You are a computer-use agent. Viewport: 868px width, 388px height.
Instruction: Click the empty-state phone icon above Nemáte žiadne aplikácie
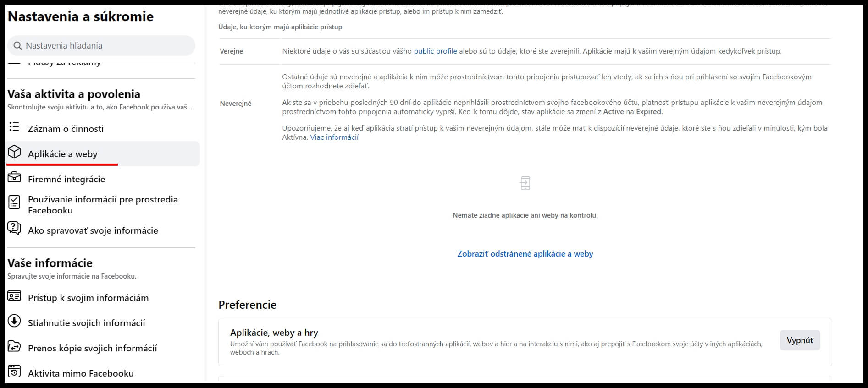tap(525, 183)
